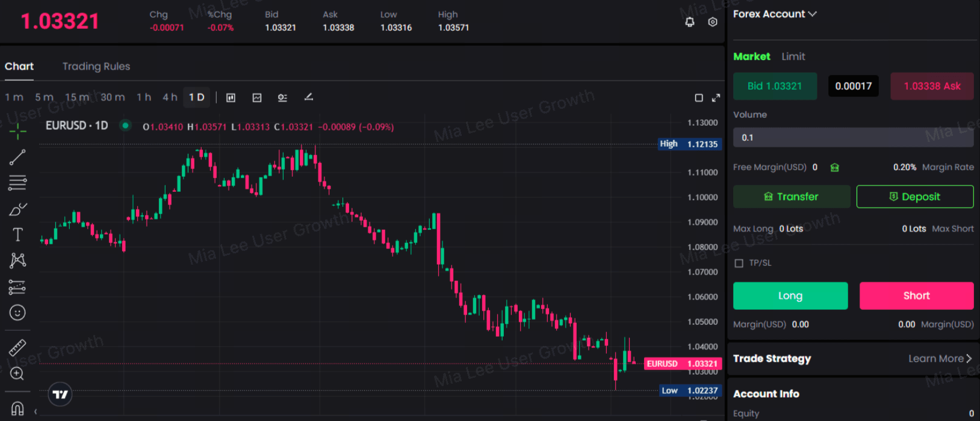The width and height of the screenshot is (980, 421).
Task: Select the chart patterns tool
Action: coord(17,260)
